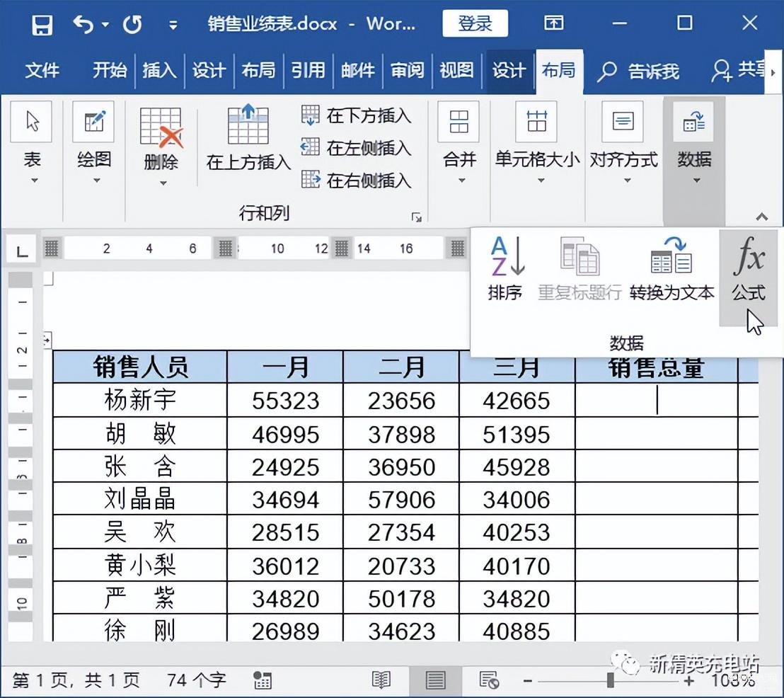Viewport: 784px width, 698px height.
Task: Open the undo history dropdown arrow
Action: (105, 24)
